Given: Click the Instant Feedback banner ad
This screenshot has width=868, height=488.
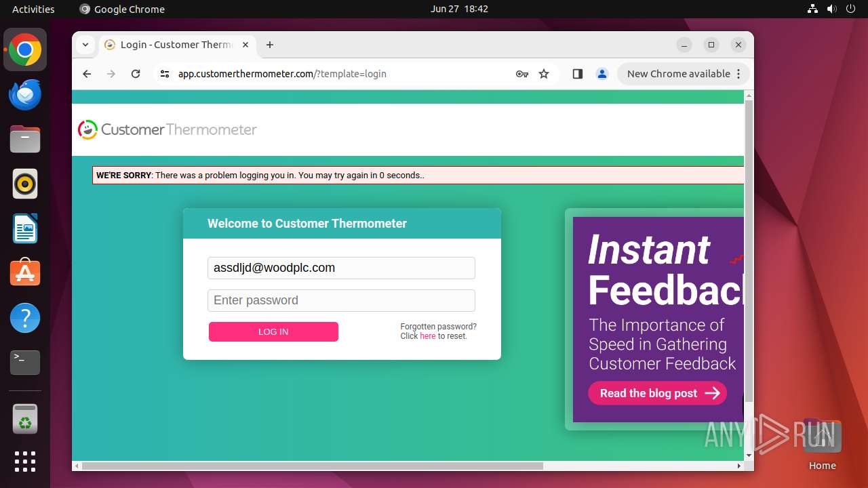Looking at the screenshot, I should pyautogui.click(x=658, y=319).
